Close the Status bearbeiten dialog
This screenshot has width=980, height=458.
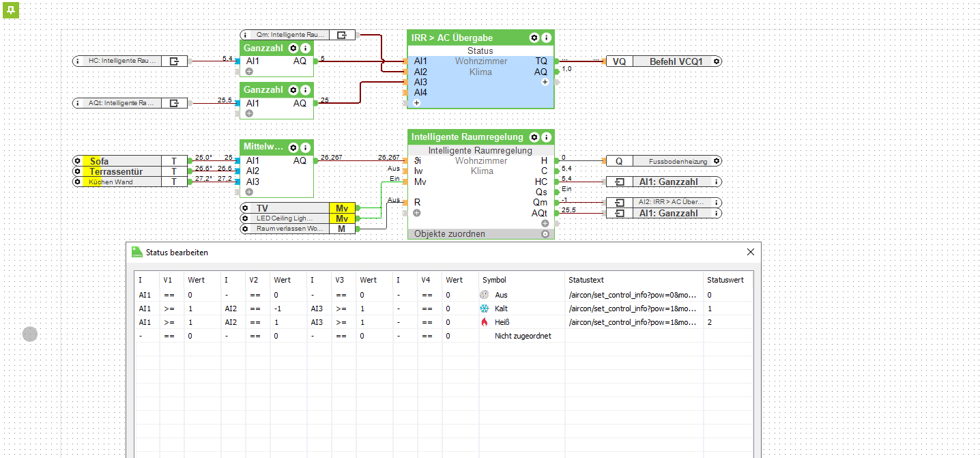coord(751,252)
